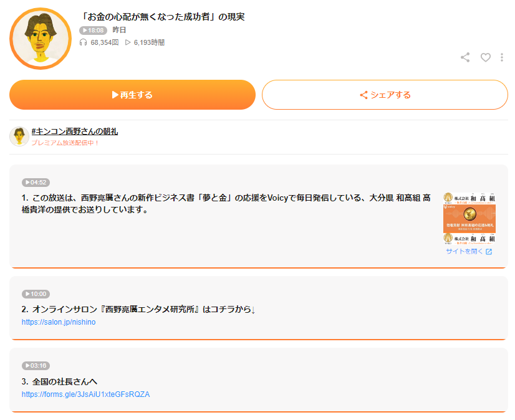This screenshot has width=515, height=420.
Task: Click chapter 2 title オンラインサロン text
Action: pyautogui.click(x=138, y=309)
